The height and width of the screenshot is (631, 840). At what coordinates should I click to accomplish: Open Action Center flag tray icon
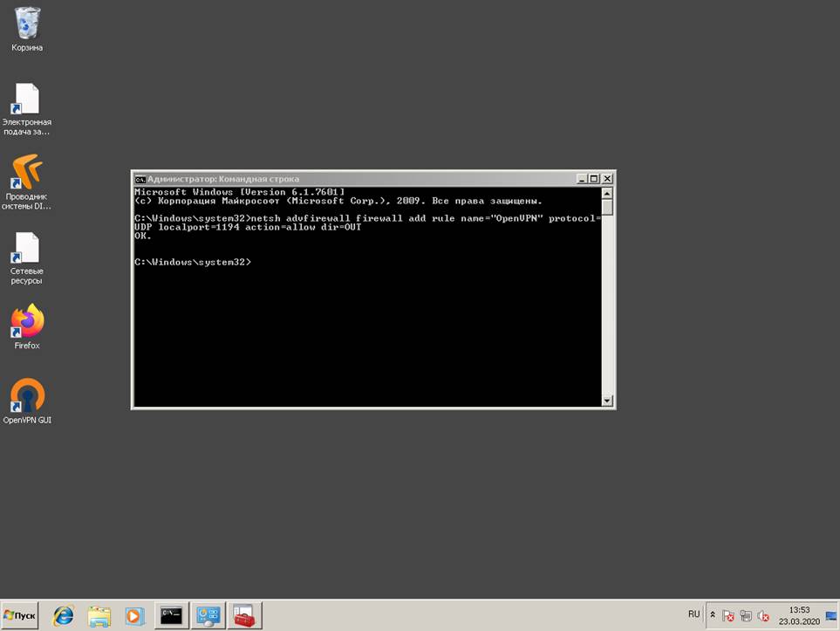tap(728, 616)
